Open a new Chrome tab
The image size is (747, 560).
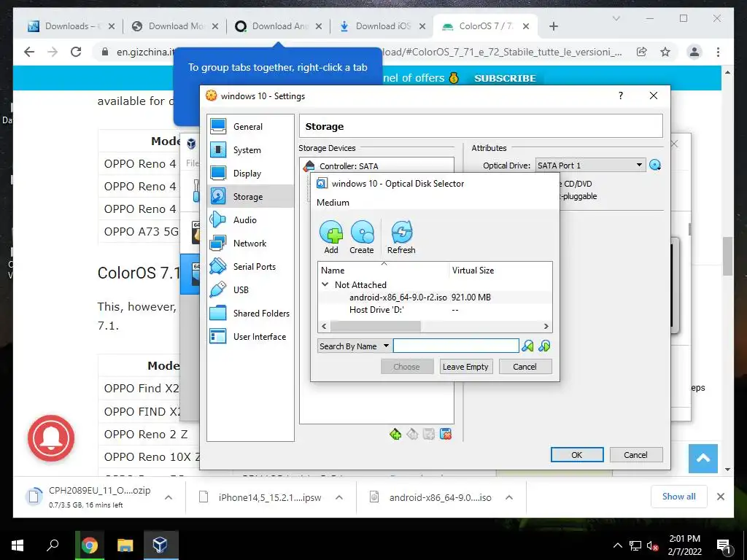click(553, 26)
